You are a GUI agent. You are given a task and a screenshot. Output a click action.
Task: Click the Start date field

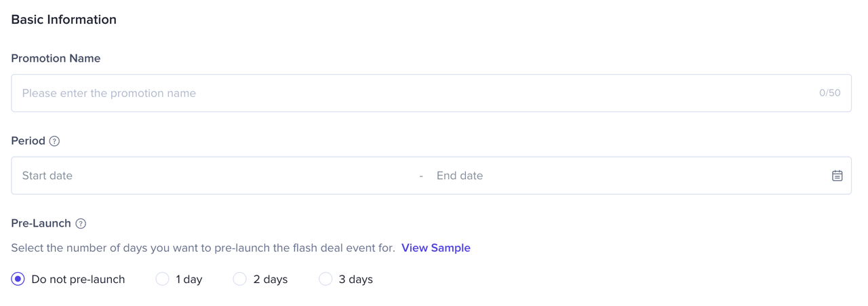pyautogui.click(x=203, y=176)
